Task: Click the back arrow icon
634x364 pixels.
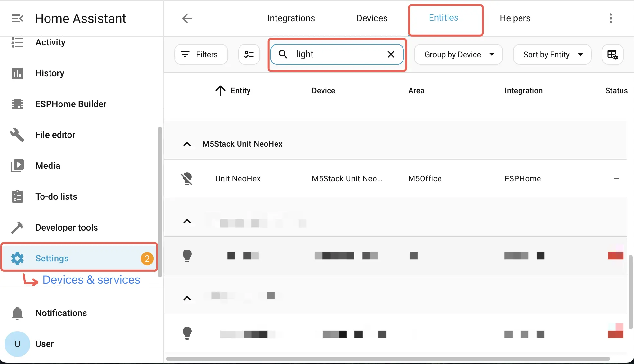Action: pos(187,18)
